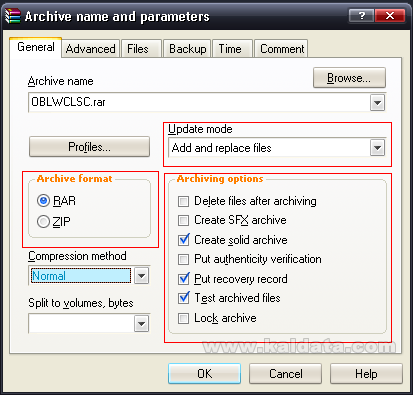Close the Archive name and parameters dialog
Viewport: 413px width, 395px height.
390,15
